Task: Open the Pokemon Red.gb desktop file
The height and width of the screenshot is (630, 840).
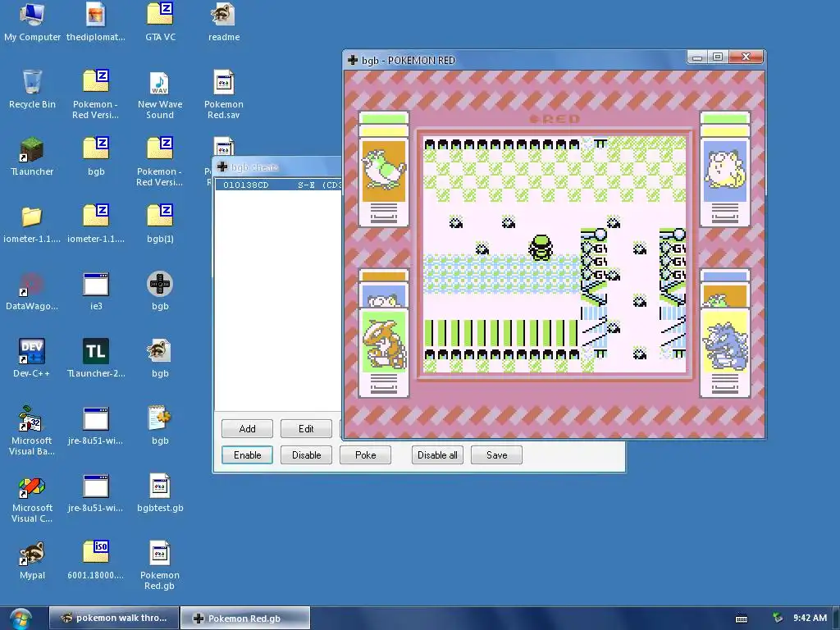Action: click(160, 566)
